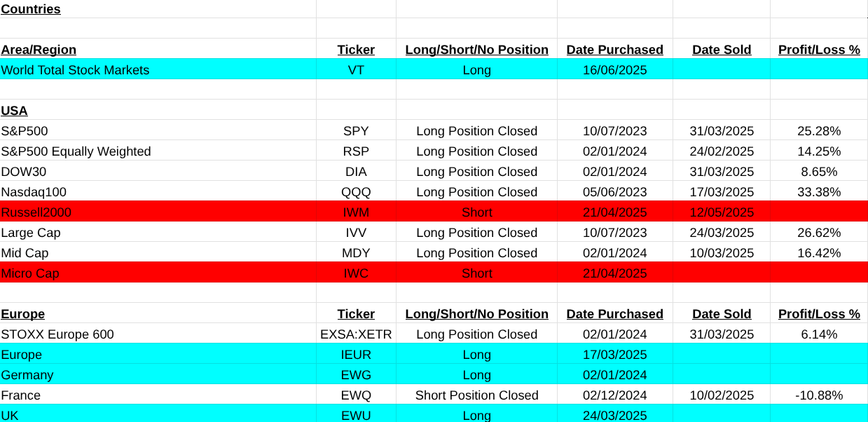This screenshot has width=868, height=422.
Task: Select the EXSA:XETR ticker cell
Action: pyautogui.click(x=356, y=334)
